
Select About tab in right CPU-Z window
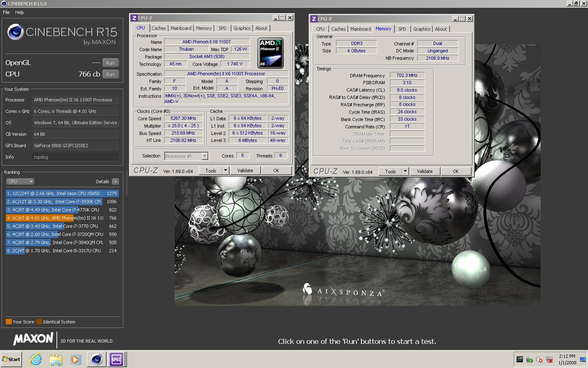[441, 29]
